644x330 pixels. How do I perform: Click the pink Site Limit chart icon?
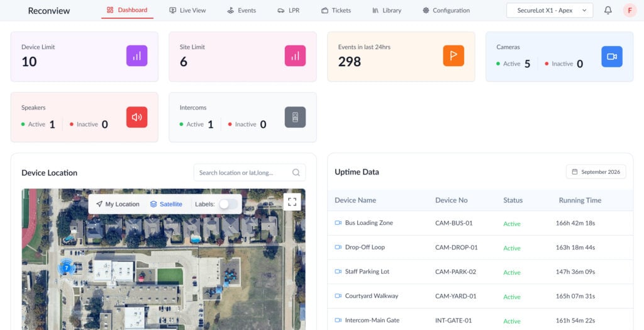[296, 56]
